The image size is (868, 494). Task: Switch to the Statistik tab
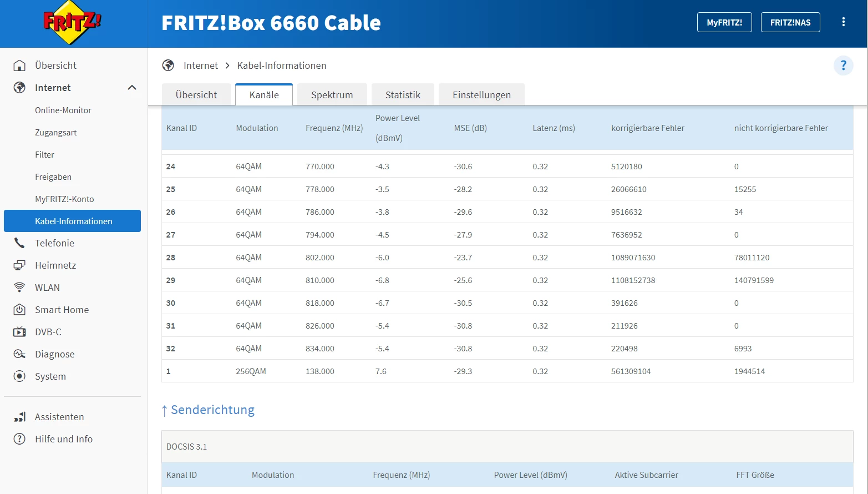tap(403, 94)
